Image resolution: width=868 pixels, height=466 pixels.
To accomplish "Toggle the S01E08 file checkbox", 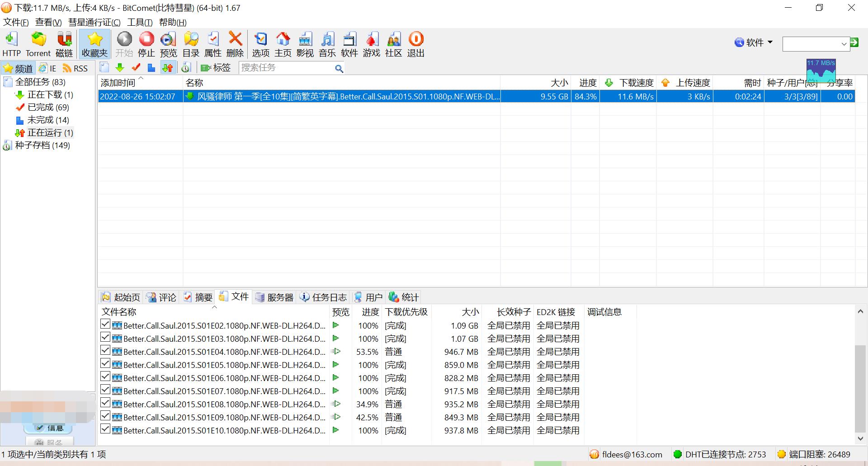I will tap(105, 403).
